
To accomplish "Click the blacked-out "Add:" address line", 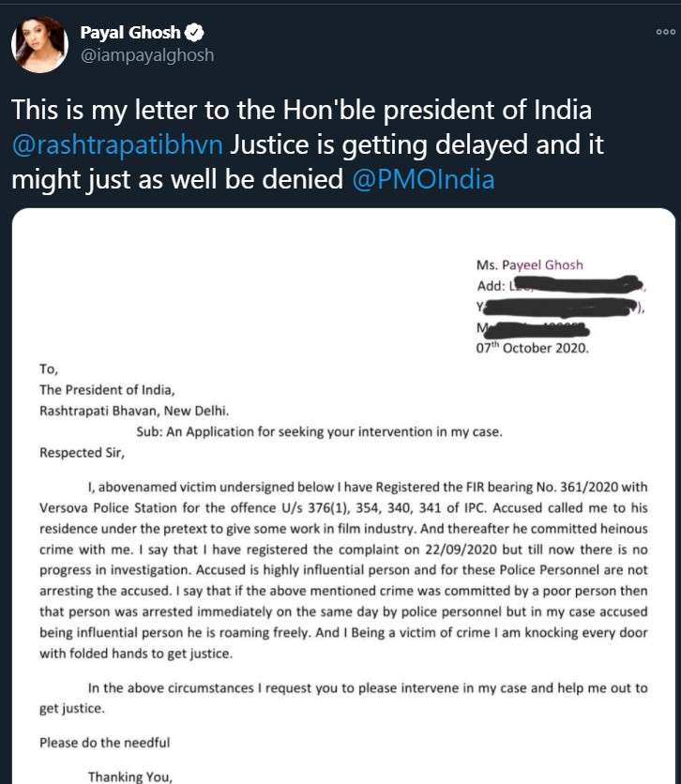I will [560, 286].
